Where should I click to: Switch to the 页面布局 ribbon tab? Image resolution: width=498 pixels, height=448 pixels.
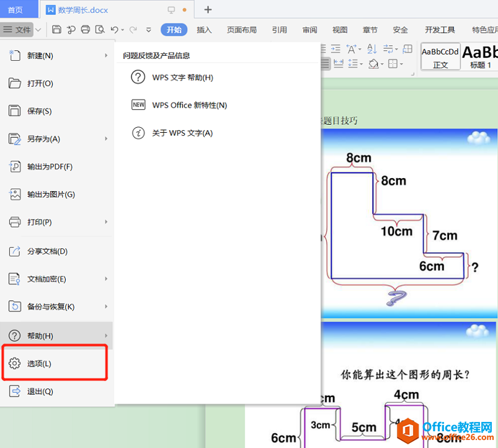click(242, 30)
